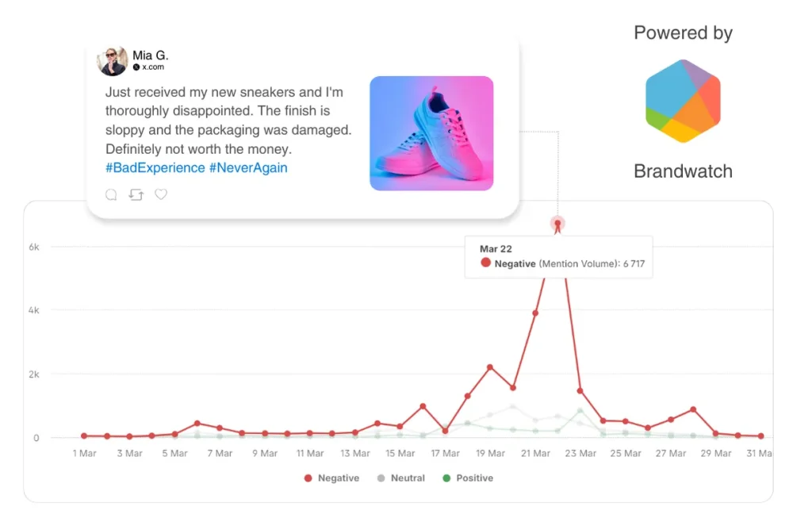812x522 pixels.
Task: Click the green Positive peak near 23 Mar
Action: (580, 411)
